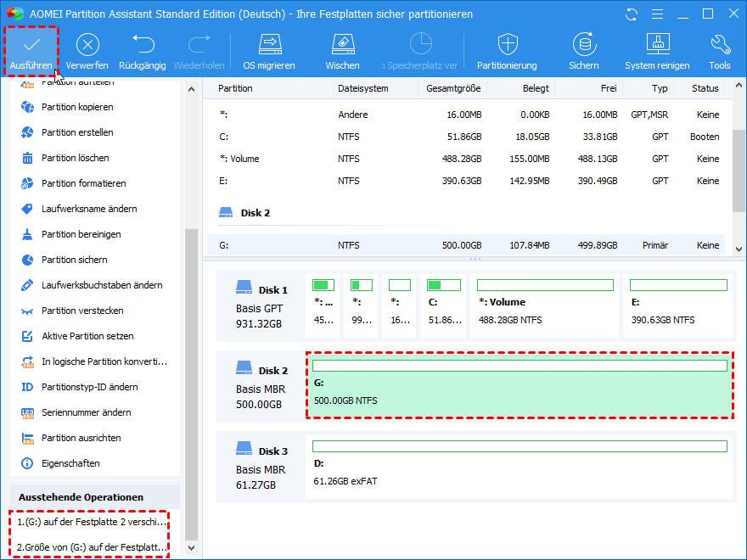Choose Partition erstellen option

[77, 132]
